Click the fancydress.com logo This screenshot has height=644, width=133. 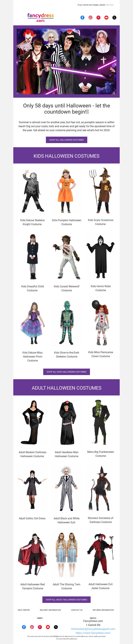(x=41, y=18)
